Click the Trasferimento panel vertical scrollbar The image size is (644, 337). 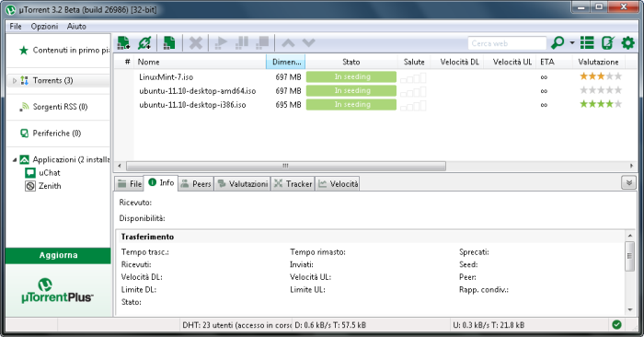(x=629, y=257)
